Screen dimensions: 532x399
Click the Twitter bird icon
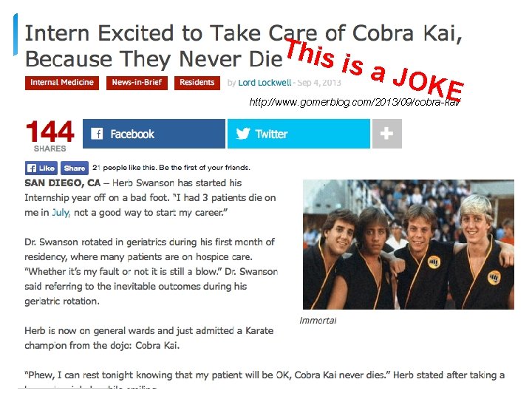243,134
